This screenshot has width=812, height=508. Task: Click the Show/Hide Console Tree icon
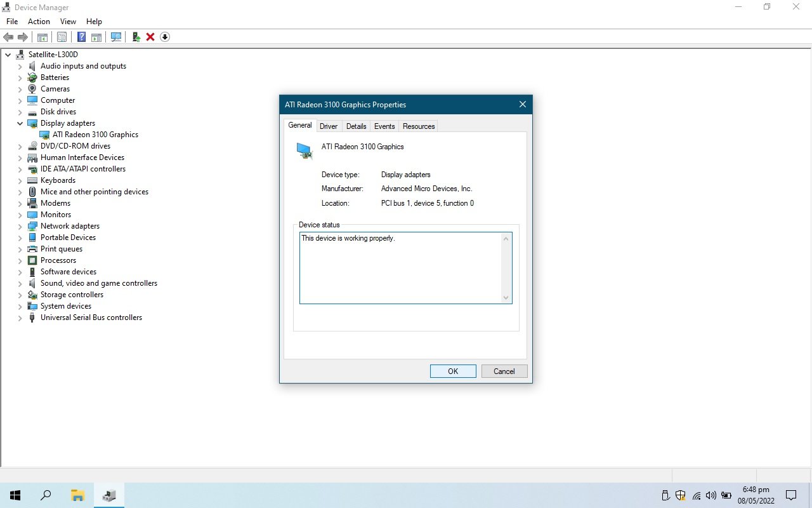point(43,37)
